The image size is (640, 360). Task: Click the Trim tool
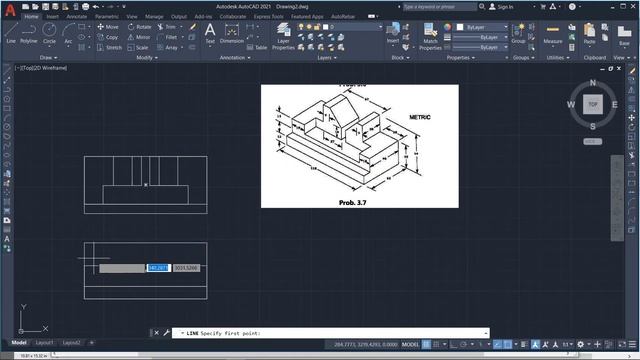(167, 27)
